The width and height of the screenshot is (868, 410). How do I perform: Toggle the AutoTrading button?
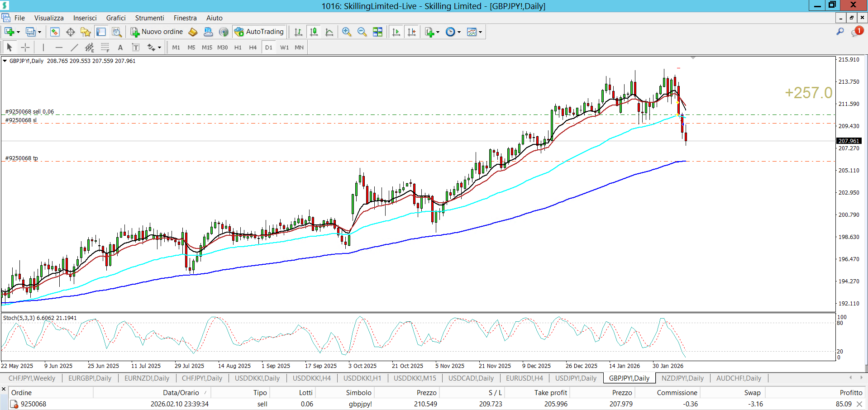tap(259, 32)
